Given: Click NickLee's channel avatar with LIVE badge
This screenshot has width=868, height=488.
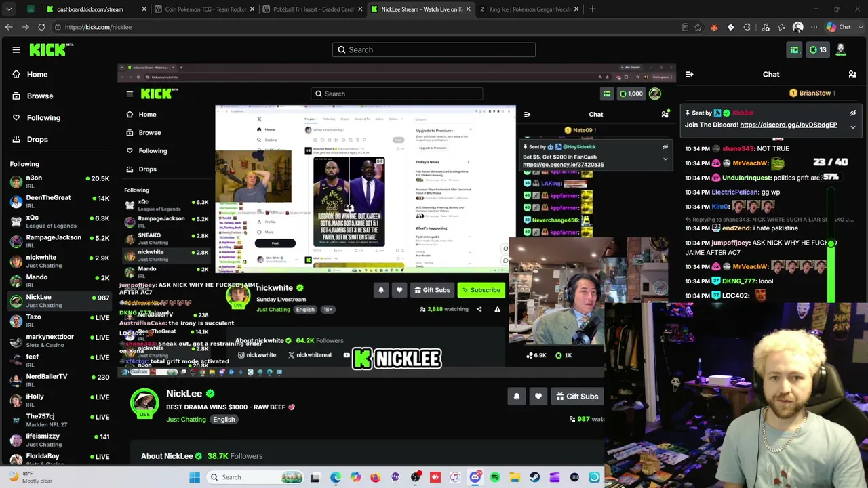Looking at the screenshot, I should click(x=144, y=404).
